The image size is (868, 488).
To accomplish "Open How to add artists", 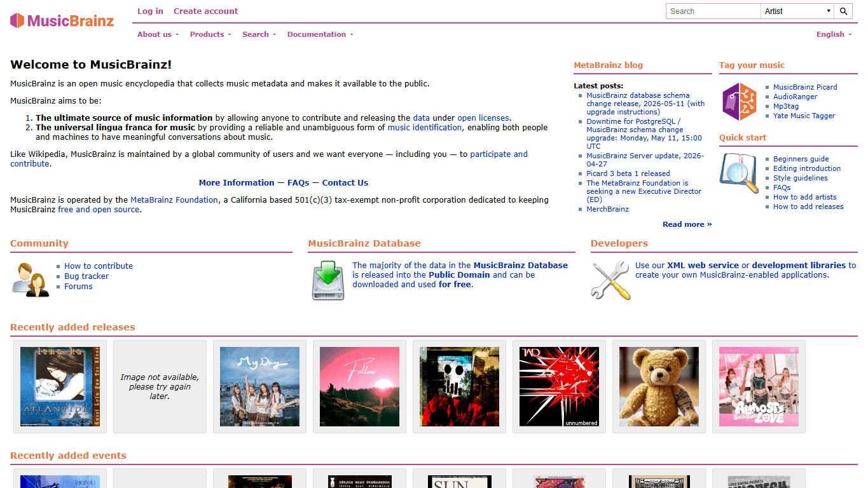I will [805, 197].
